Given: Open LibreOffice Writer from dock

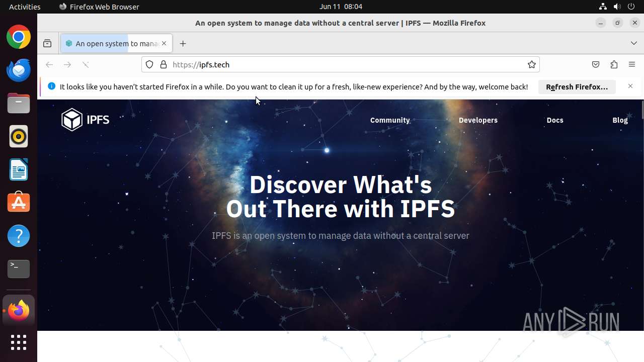Looking at the screenshot, I should (19, 169).
